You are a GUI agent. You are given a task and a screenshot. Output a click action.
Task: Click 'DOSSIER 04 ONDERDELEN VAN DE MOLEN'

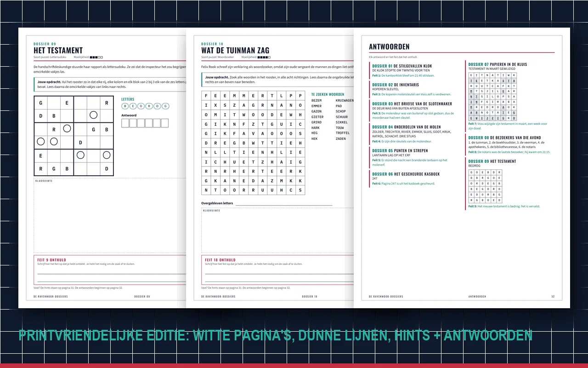[406, 127]
